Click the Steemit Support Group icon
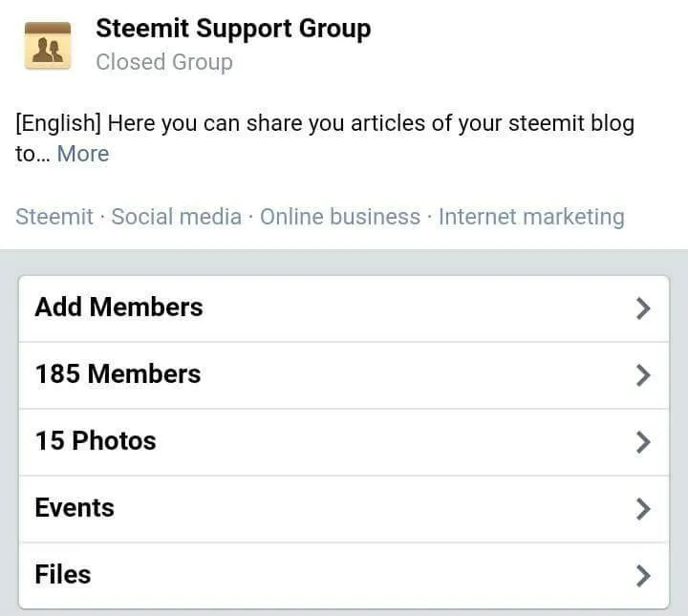This screenshot has height=616, width=688. (x=48, y=46)
